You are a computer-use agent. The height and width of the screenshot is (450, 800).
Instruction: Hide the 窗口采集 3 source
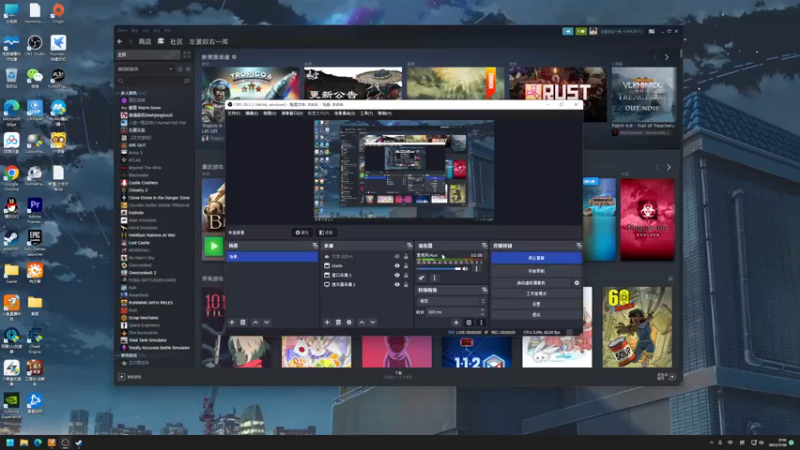(x=397, y=275)
